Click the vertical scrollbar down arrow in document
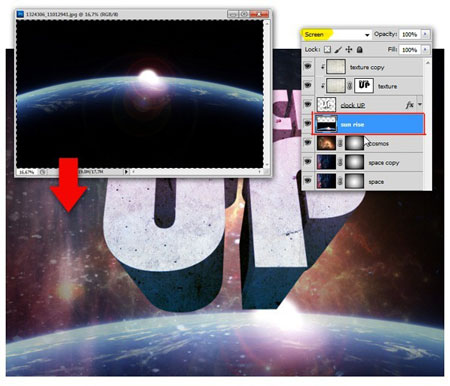 (267, 165)
